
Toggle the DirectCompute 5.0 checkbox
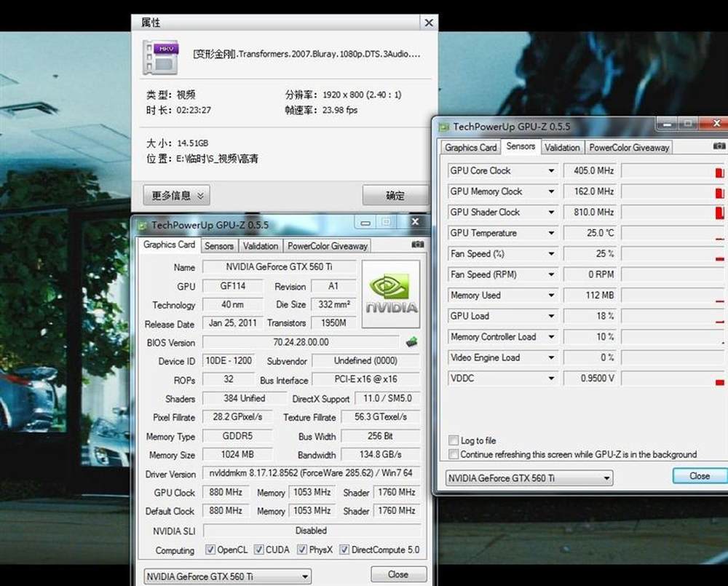tap(344, 550)
